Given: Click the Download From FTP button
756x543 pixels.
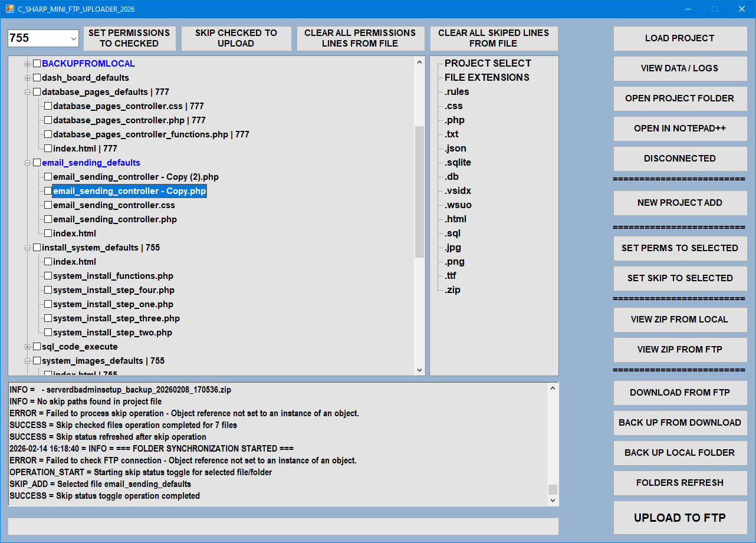Looking at the screenshot, I should [680, 393].
